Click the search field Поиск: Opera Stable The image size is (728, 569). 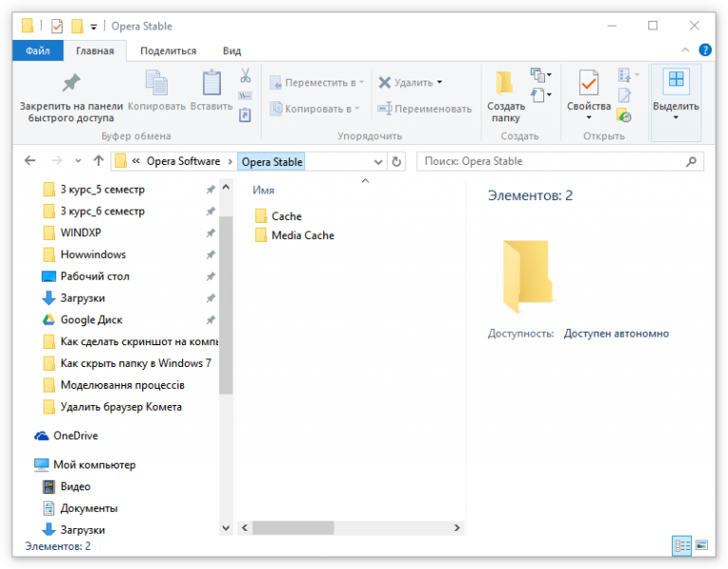560,161
